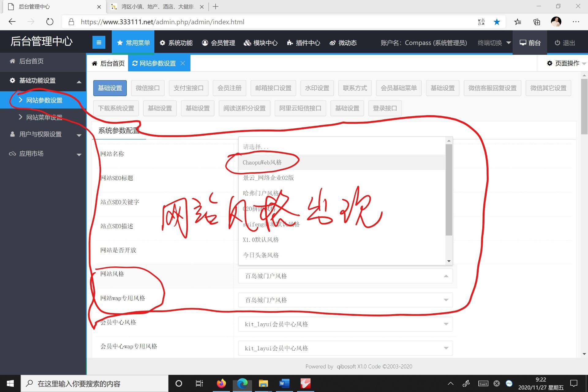The image size is (588, 392).
Task: Click the refresh icon on 网站参数设置 tab
Action: tap(135, 63)
